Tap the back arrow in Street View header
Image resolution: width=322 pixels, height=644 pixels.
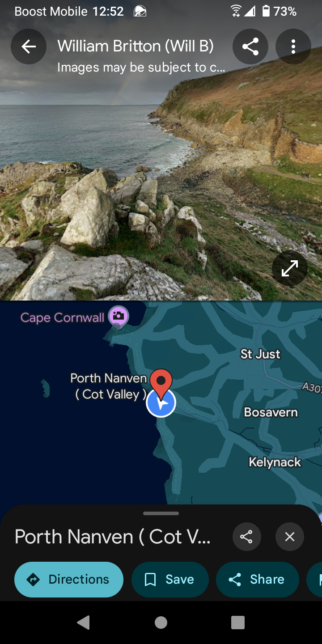[x=29, y=47]
